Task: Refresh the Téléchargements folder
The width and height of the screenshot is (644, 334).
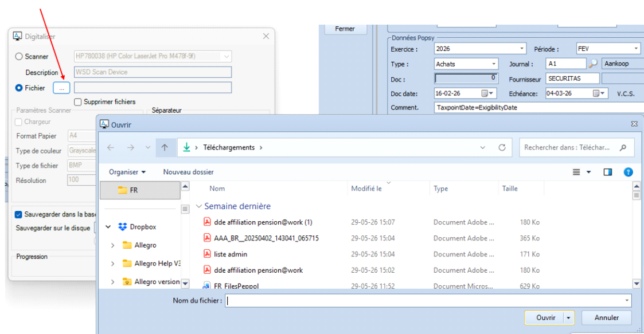Action: click(502, 147)
